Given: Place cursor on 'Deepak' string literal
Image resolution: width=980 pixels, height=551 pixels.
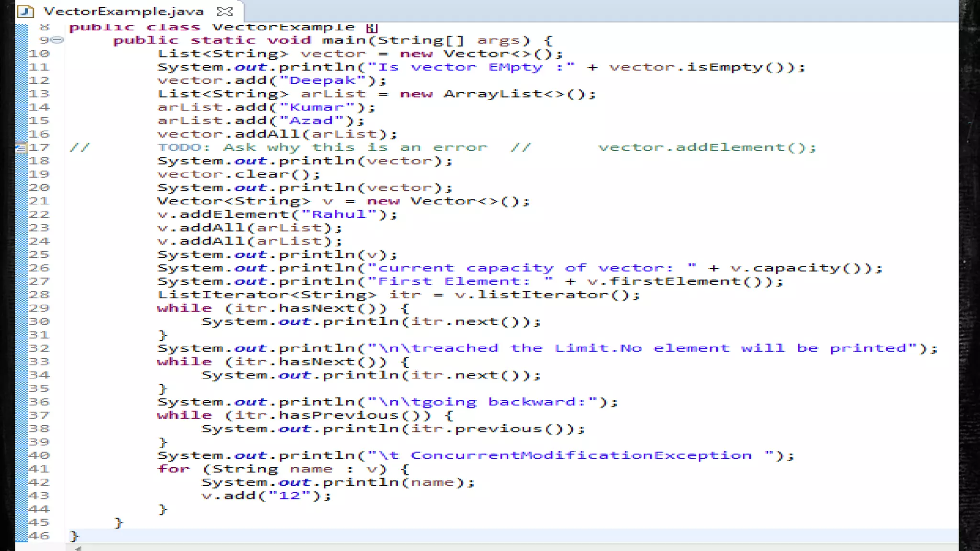Looking at the screenshot, I should (x=323, y=80).
